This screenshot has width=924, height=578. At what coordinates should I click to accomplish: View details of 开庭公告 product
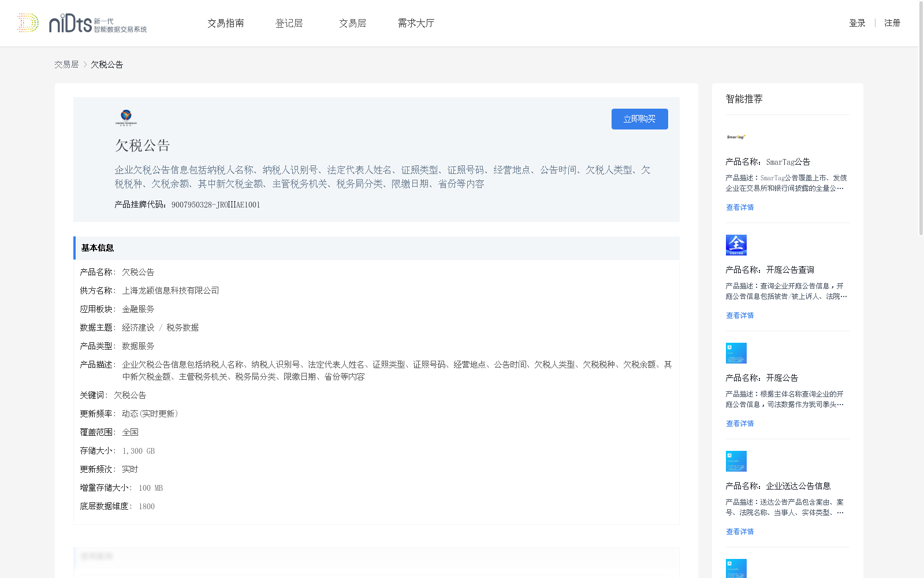[x=740, y=424]
